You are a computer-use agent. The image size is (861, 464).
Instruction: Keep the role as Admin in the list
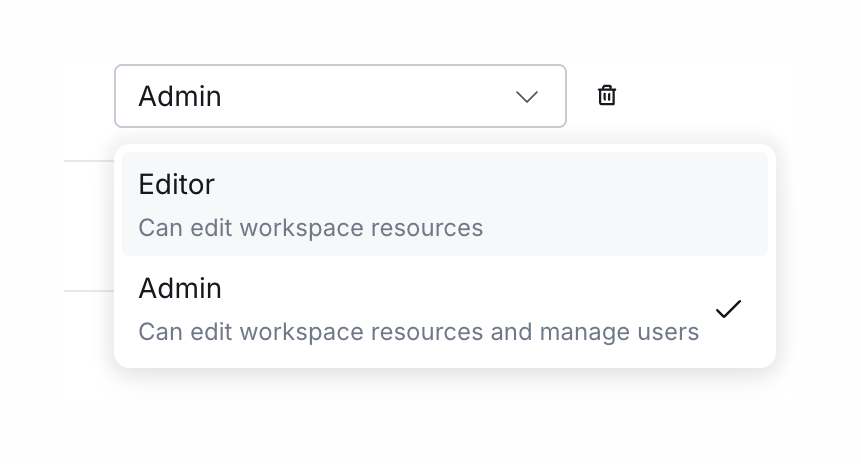pyautogui.click(x=444, y=309)
